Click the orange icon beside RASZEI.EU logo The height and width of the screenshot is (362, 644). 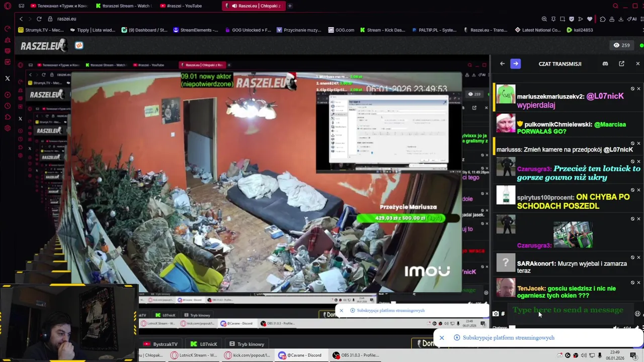(x=79, y=45)
